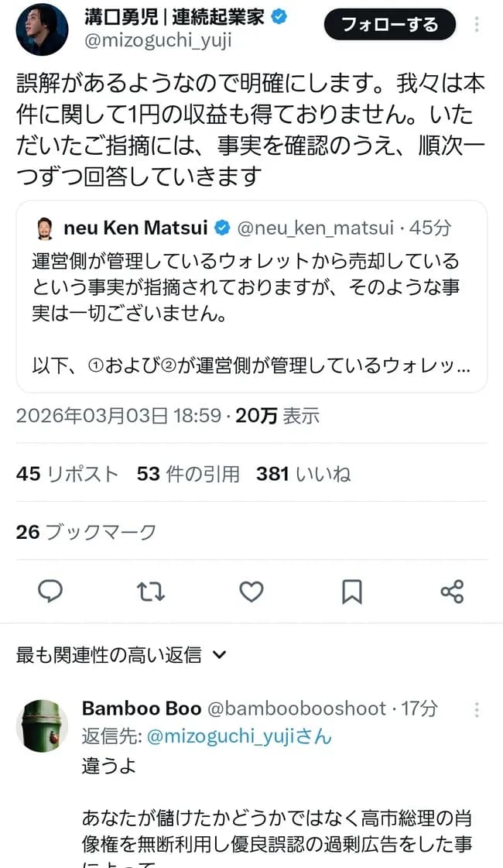This screenshot has width=503, height=868.
Task: View the 26 ブックマーク count details
Action: [85, 532]
